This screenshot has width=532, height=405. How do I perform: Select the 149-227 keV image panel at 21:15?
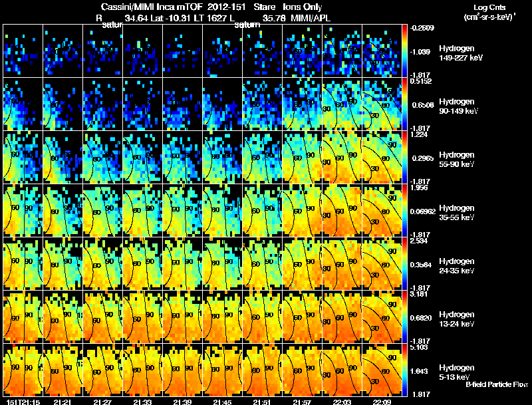[23, 51]
